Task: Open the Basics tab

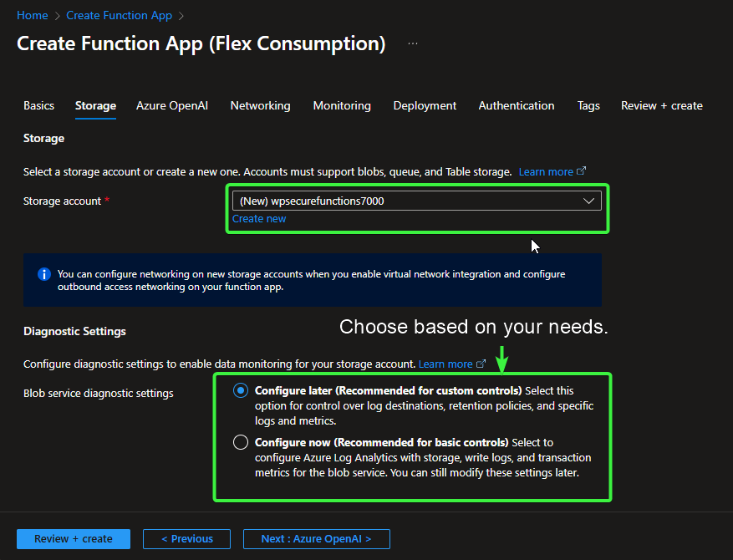Action: coord(38,105)
